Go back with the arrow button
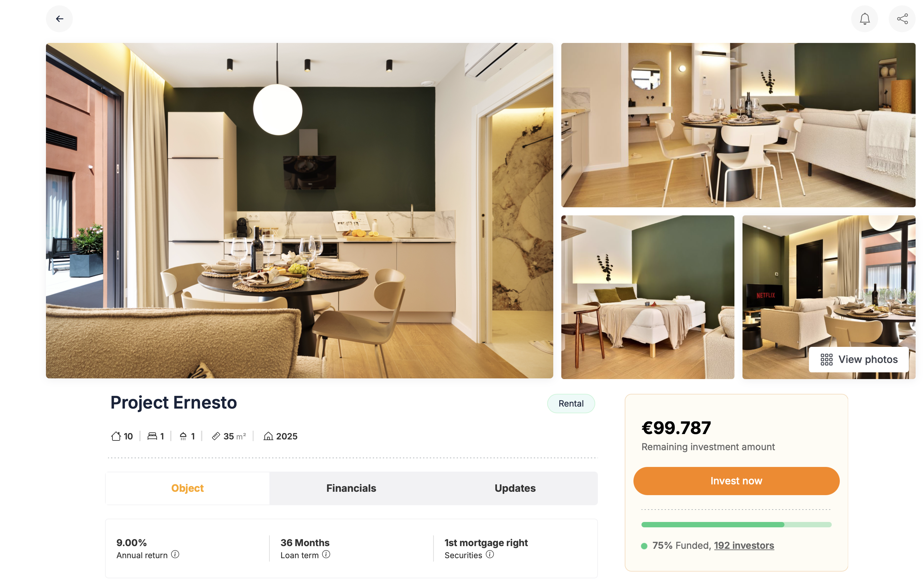This screenshot has height=581, width=924. pos(59,19)
